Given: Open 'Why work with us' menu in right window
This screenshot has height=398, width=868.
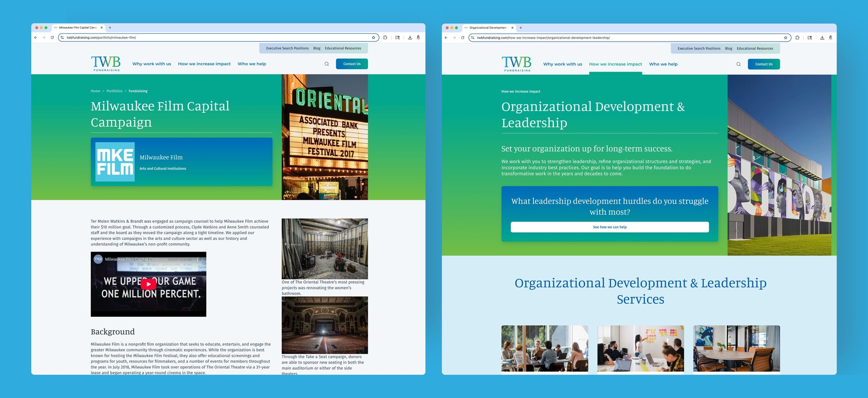Looking at the screenshot, I should tap(563, 64).
